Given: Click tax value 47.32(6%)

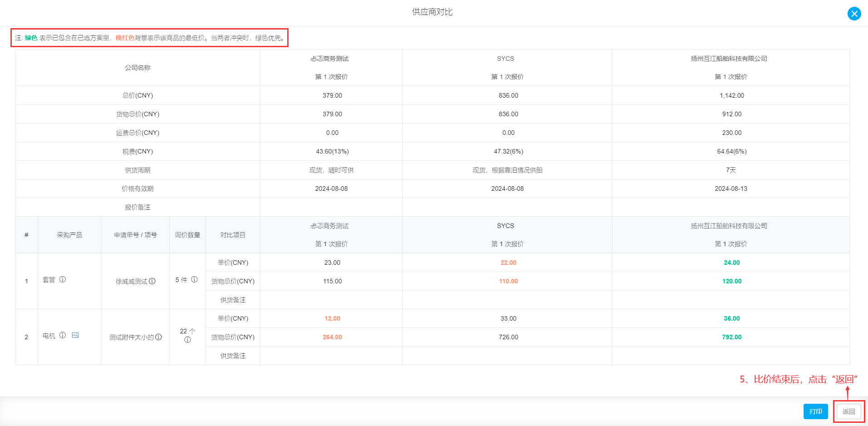Looking at the screenshot, I should pos(508,151).
